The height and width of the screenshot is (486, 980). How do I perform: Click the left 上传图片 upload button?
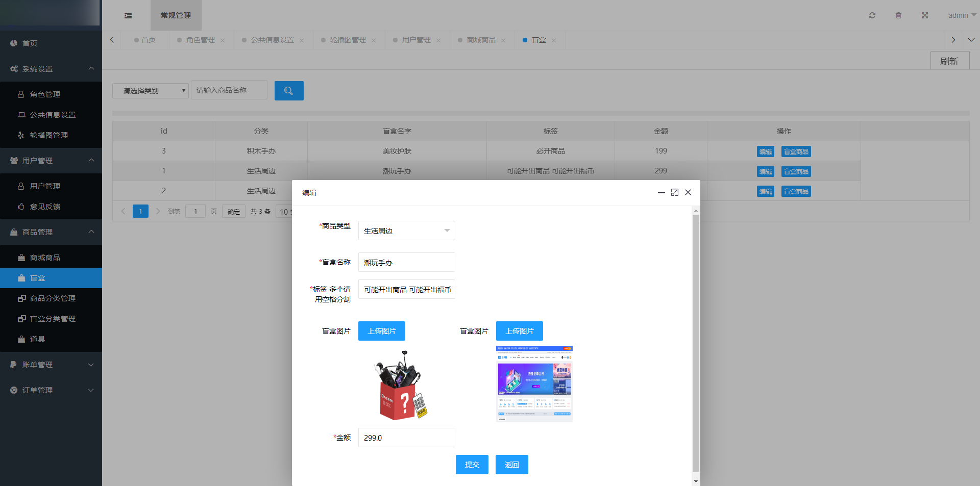381,330
